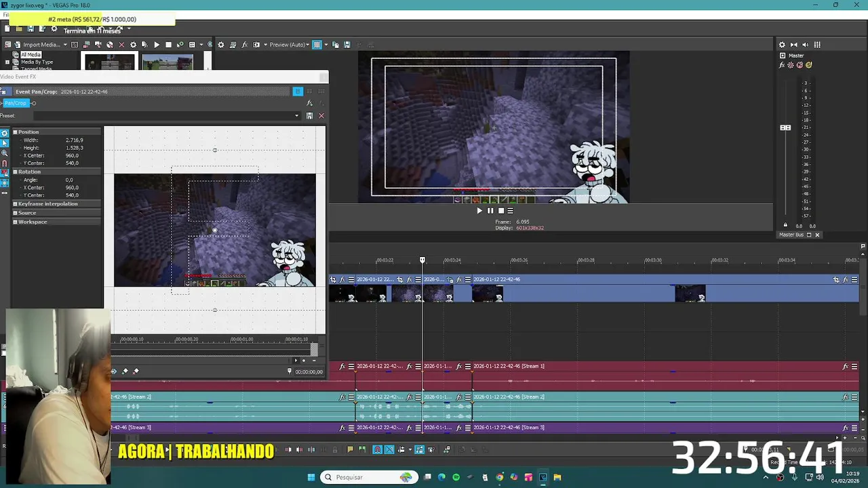The width and height of the screenshot is (868, 488).
Task: Delete the Pan/Crop preset
Action: pos(321,116)
